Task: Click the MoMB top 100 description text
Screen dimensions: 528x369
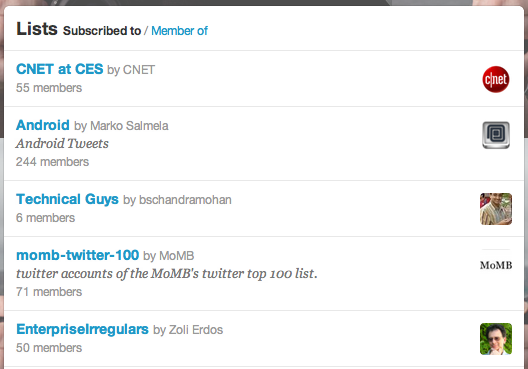Action: coord(167,274)
